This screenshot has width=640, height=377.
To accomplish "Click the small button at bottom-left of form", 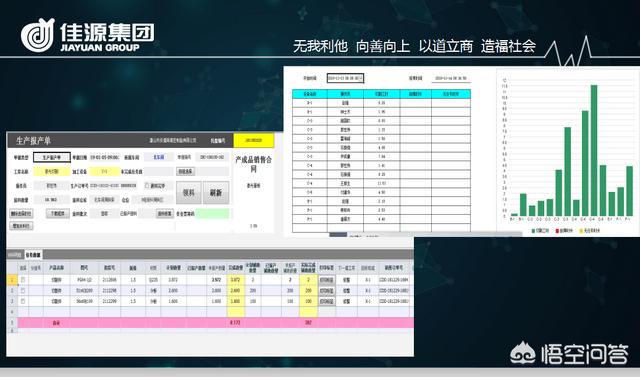I will coord(21,226).
